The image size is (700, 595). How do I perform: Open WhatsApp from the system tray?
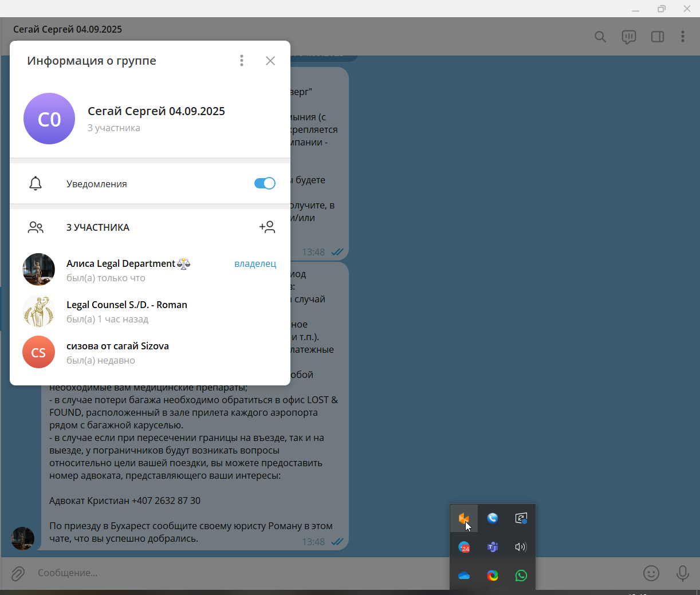coord(521,576)
